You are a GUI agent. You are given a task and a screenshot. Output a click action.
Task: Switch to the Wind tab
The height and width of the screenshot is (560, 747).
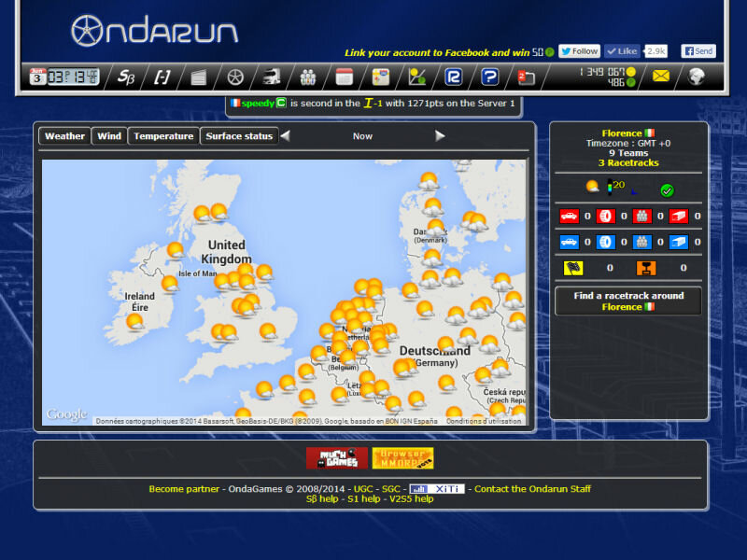[108, 135]
